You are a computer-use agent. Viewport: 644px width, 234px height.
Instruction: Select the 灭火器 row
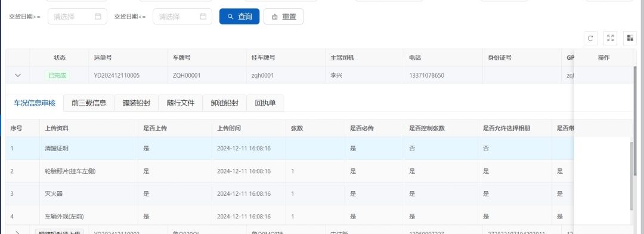pos(290,193)
